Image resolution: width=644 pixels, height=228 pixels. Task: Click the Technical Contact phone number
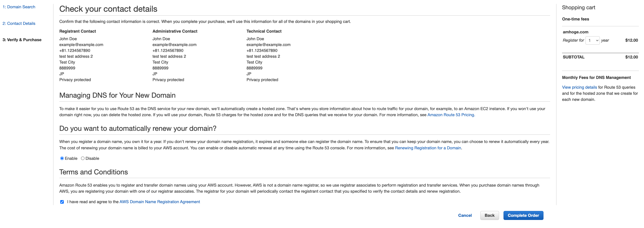[x=262, y=50]
